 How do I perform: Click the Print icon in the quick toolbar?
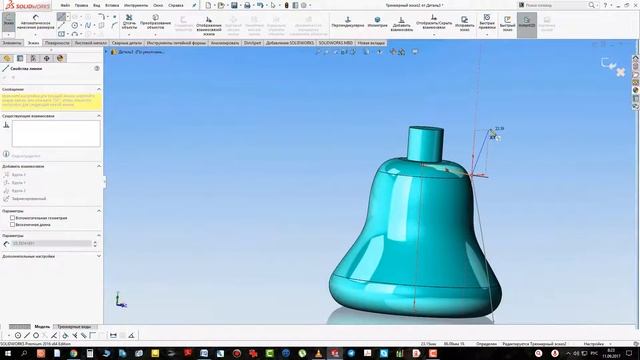tap(247, 5)
